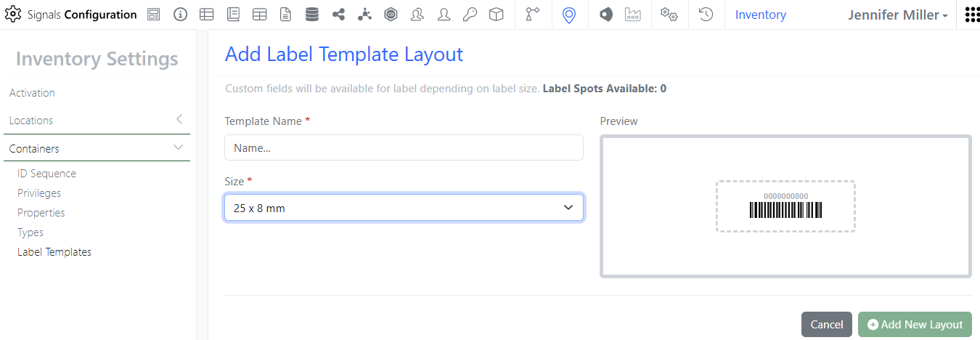Click the notebook book icon
This screenshot has width=980, height=340.
[x=233, y=15]
